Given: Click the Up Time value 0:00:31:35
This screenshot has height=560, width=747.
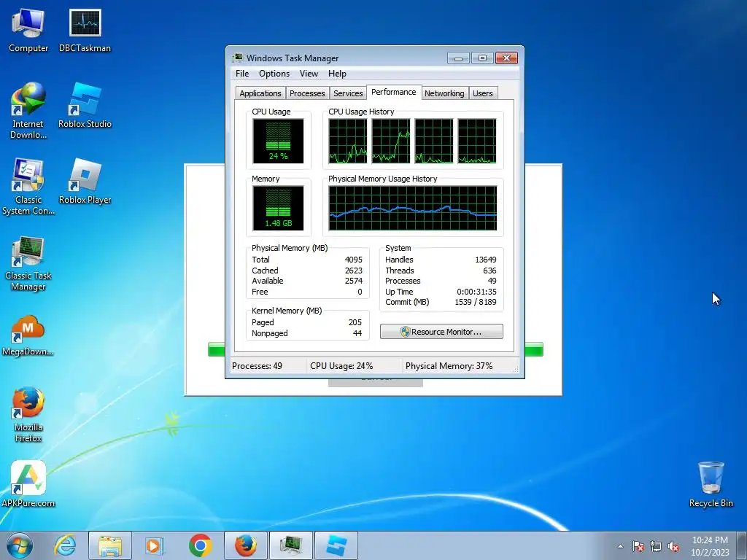Looking at the screenshot, I should click(476, 292).
